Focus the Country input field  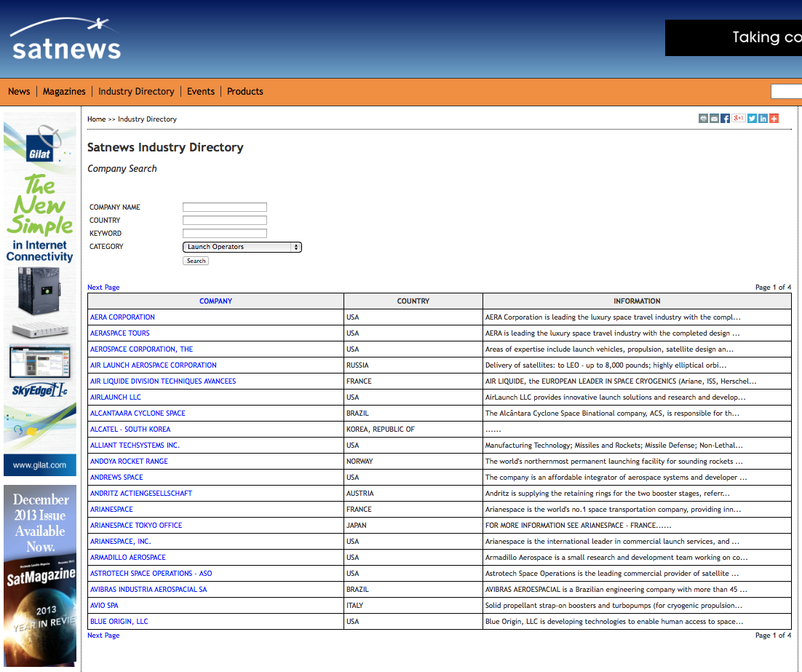coord(225,220)
